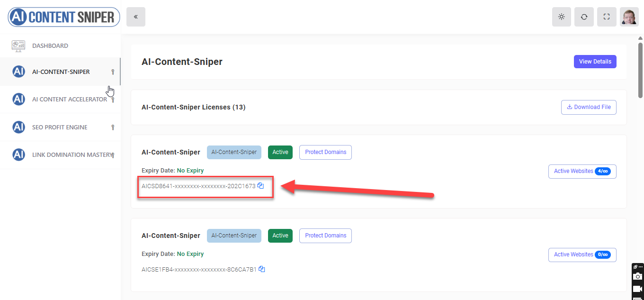Toggle light/dark theme sun icon

pyautogui.click(x=562, y=17)
